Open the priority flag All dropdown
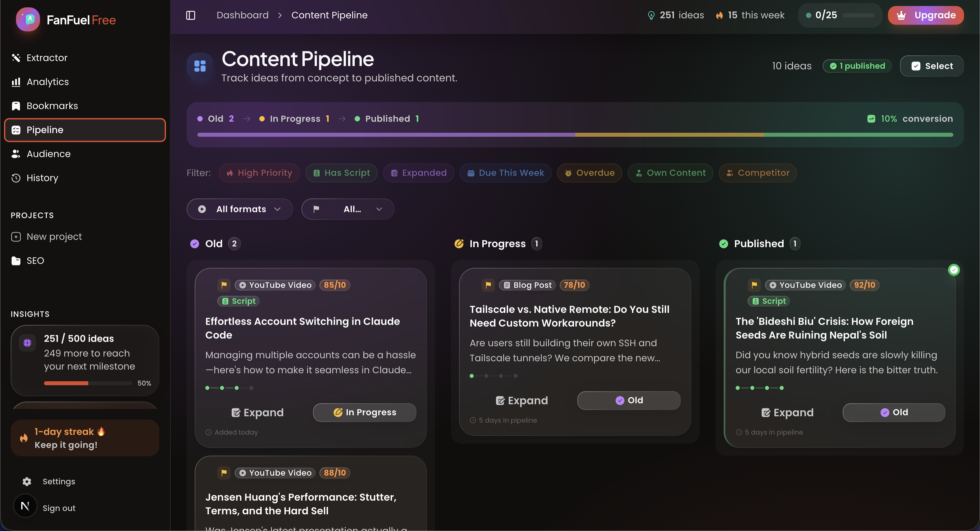980x531 pixels. [347, 209]
